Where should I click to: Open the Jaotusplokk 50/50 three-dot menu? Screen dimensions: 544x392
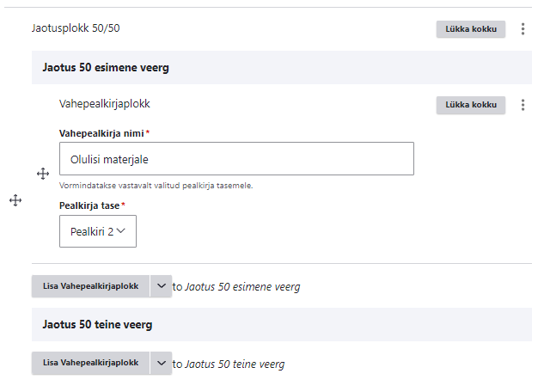[523, 29]
